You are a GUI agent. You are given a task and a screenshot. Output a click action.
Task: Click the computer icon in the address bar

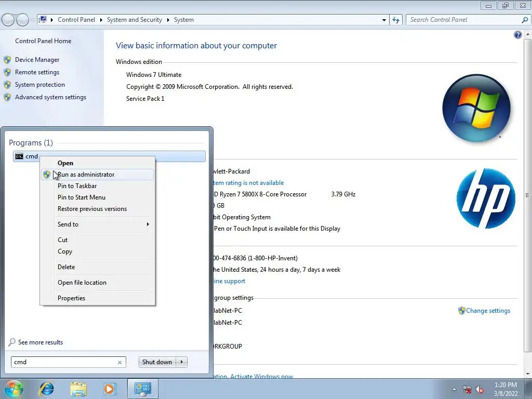tap(43, 20)
